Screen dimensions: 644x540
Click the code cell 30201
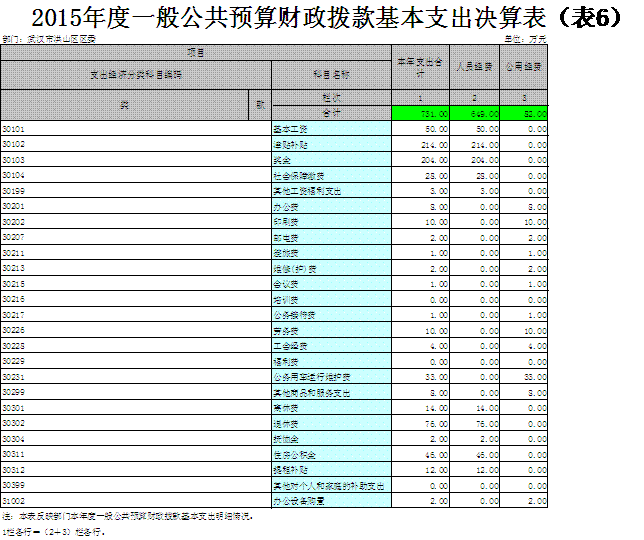pyautogui.click(x=15, y=206)
